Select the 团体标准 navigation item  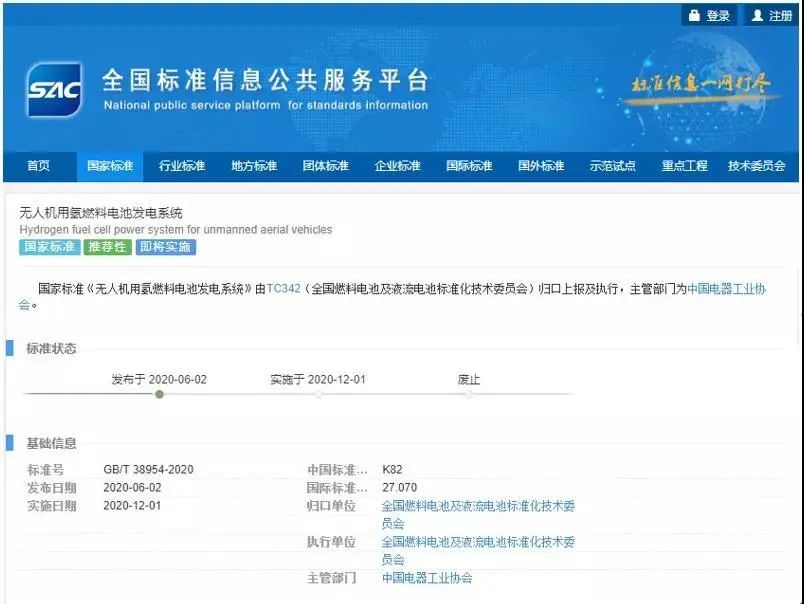pos(326,166)
